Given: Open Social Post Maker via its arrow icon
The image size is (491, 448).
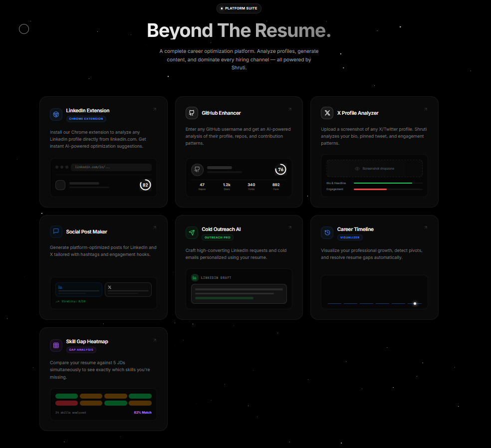Looking at the screenshot, I should (155, 227).
